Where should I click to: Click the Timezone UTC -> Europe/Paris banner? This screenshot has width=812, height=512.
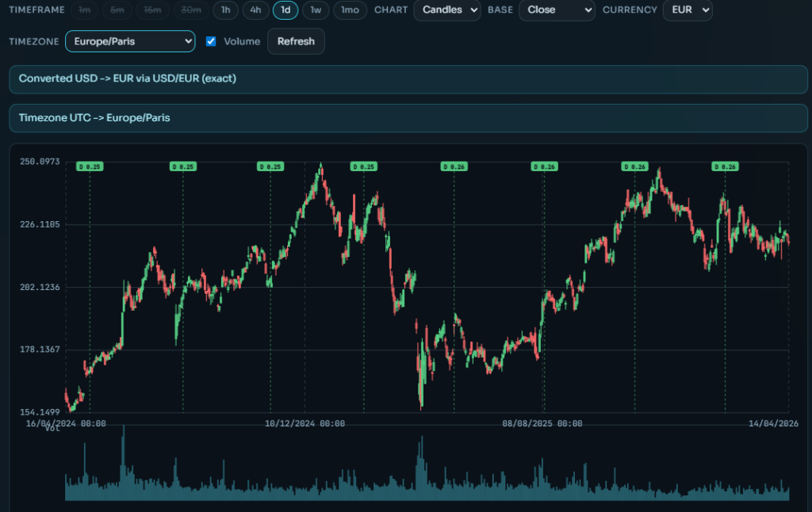tap(408, 118)
